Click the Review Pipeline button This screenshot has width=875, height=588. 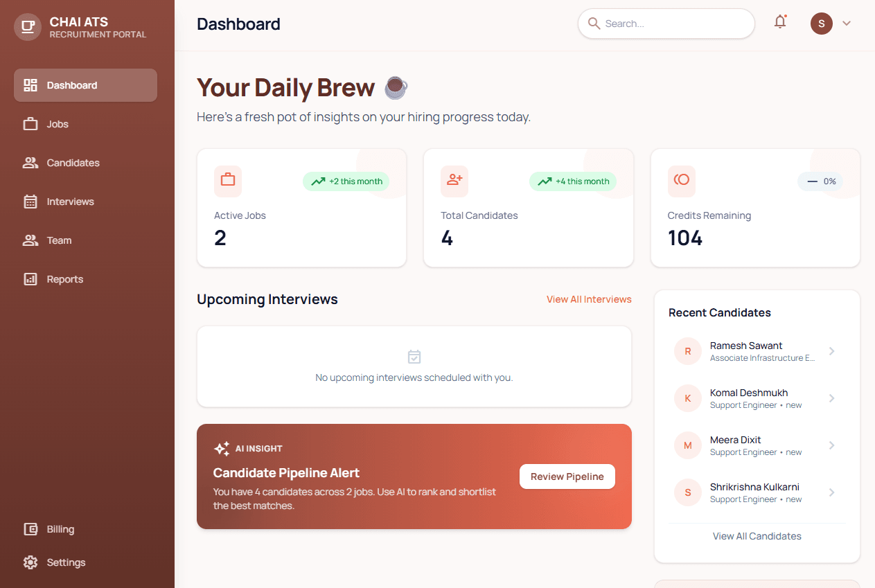tap(567, 476)
